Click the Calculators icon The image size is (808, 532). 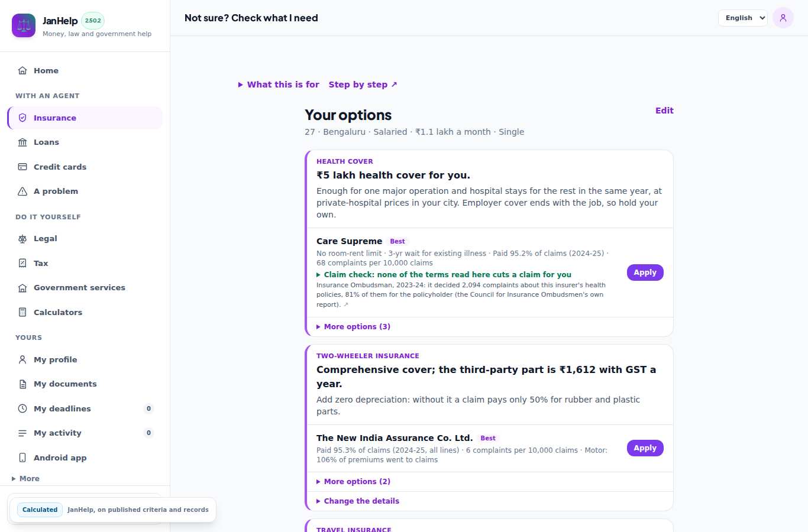(22, 312)
